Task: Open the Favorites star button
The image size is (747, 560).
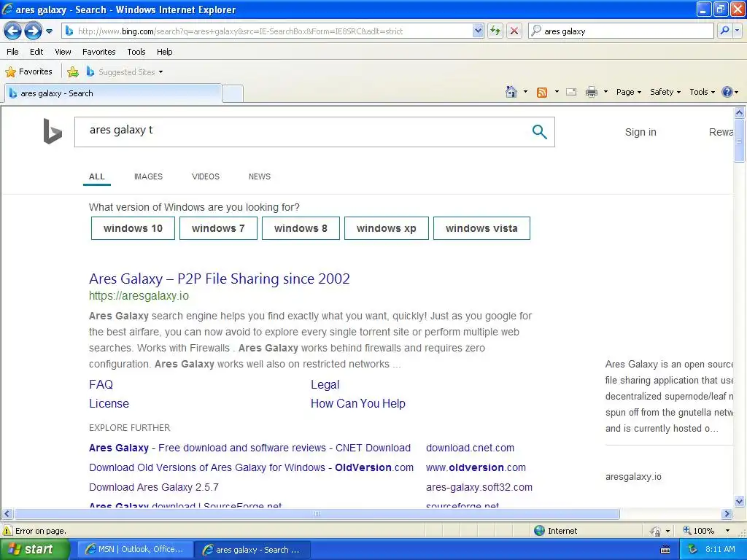Action: (x=28, y=72)
